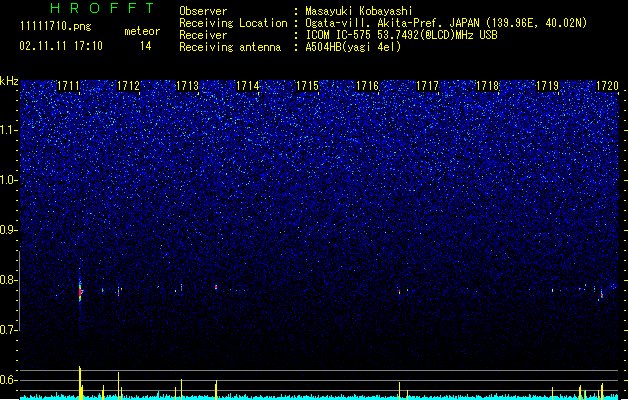The height and width of the screenshot is (400, 629).
Task: Click the meteor echo just before 1714
Action: coord(216,287)
